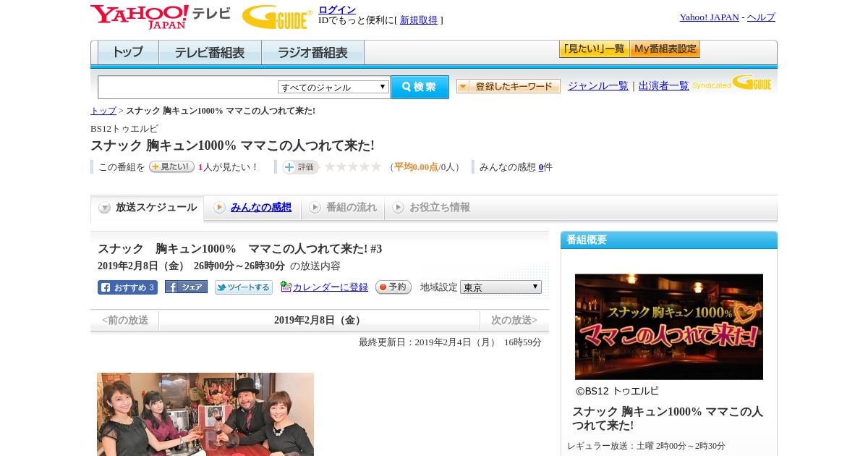
Task: Select the 番組の流れ tab
Action: click(x=343, y=208)
